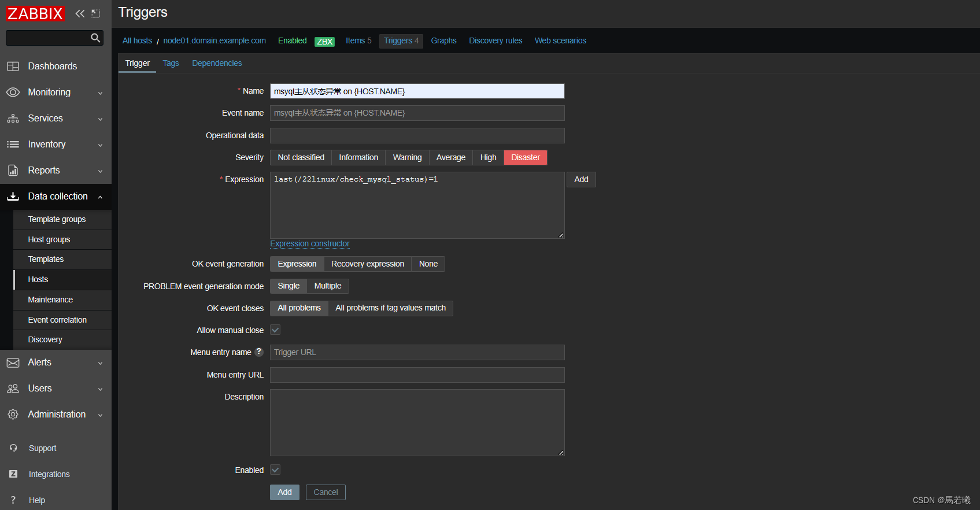Click the ZABBIX logo

tap(35, 13)
